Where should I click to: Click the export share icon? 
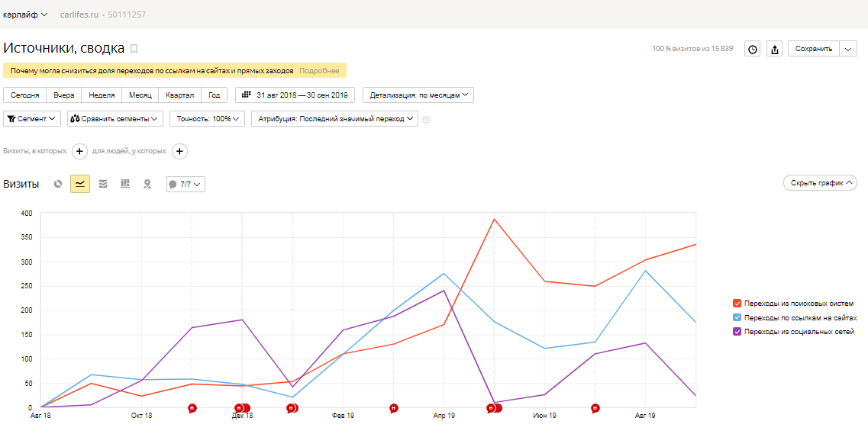(x=775, y=50)
